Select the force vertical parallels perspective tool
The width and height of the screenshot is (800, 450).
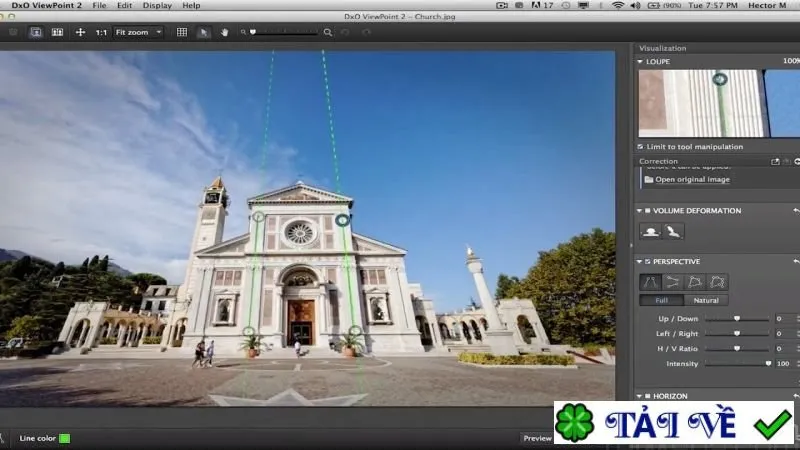coord(651,282)
